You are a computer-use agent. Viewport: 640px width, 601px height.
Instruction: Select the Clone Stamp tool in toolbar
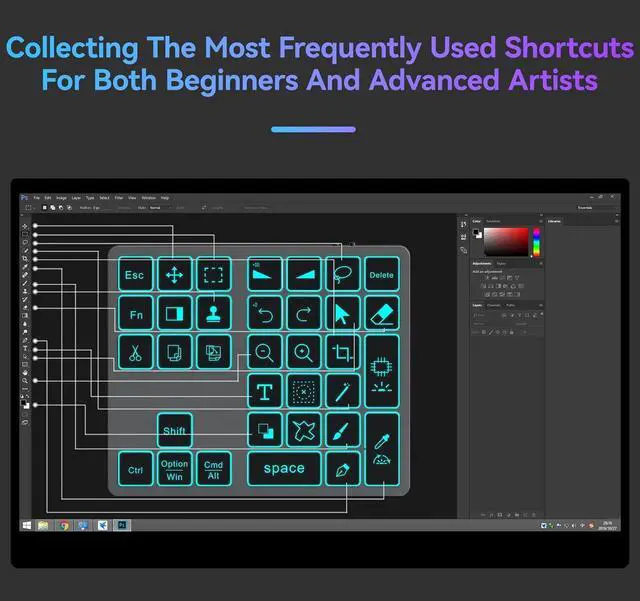(x=25, y=291)
